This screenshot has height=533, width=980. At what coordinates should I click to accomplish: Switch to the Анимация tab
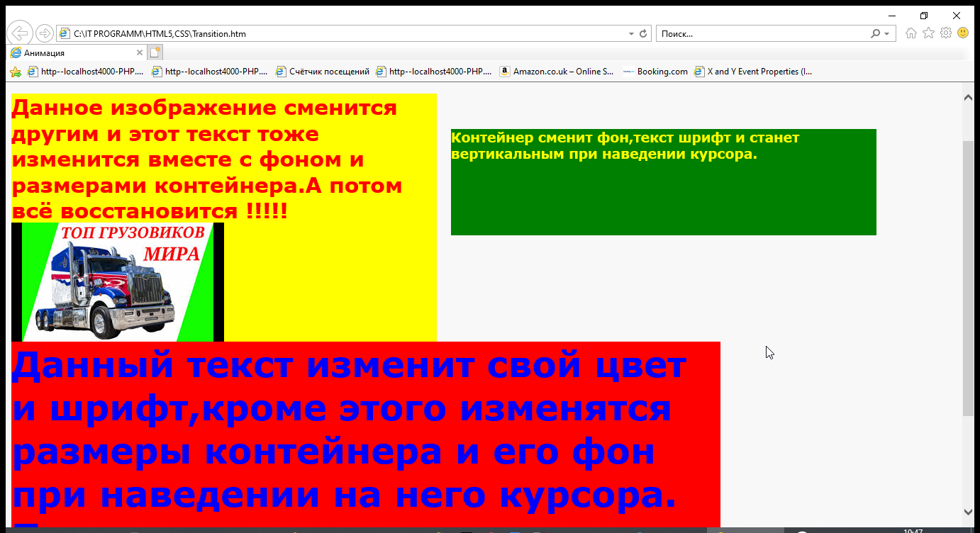[x=71, y=53]
